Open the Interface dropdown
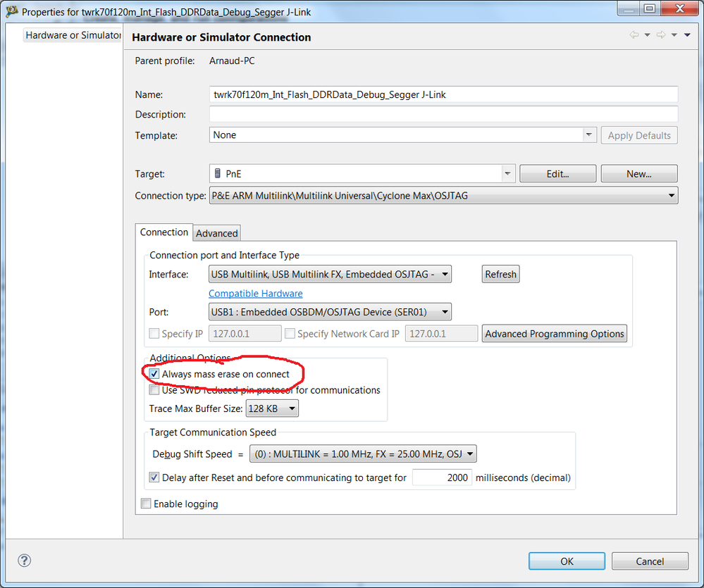704x588 pixels. tap(330, 274)
